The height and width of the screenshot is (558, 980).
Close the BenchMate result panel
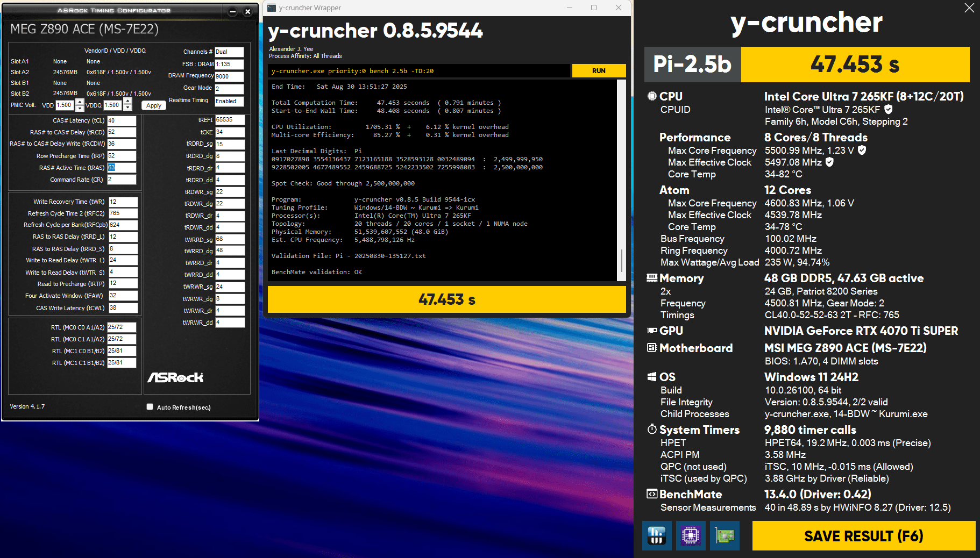click(969, 8)
